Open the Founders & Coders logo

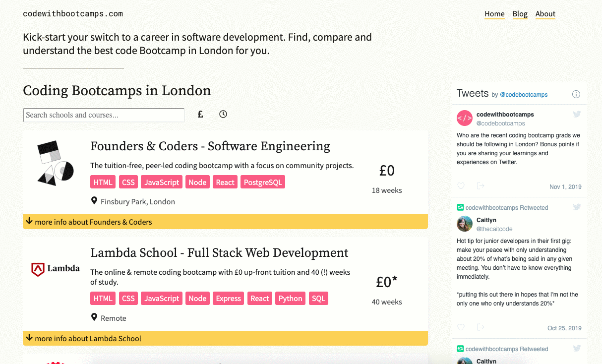pos(56,163)
